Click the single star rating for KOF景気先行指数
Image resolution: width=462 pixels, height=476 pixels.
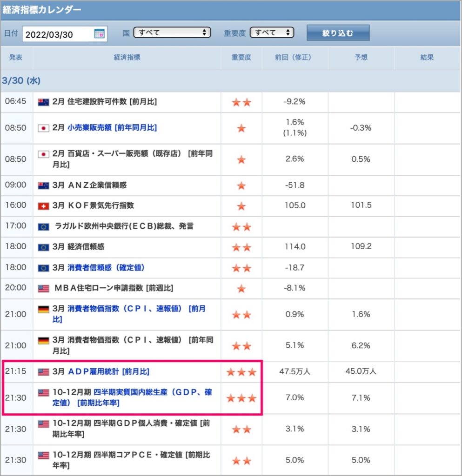pos(241,206)
